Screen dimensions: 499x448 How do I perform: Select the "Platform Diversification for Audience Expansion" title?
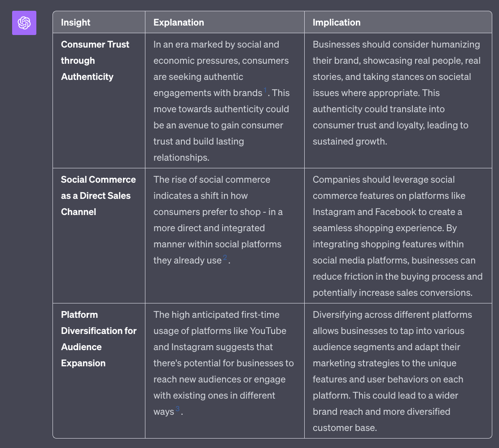coord(99,339)
